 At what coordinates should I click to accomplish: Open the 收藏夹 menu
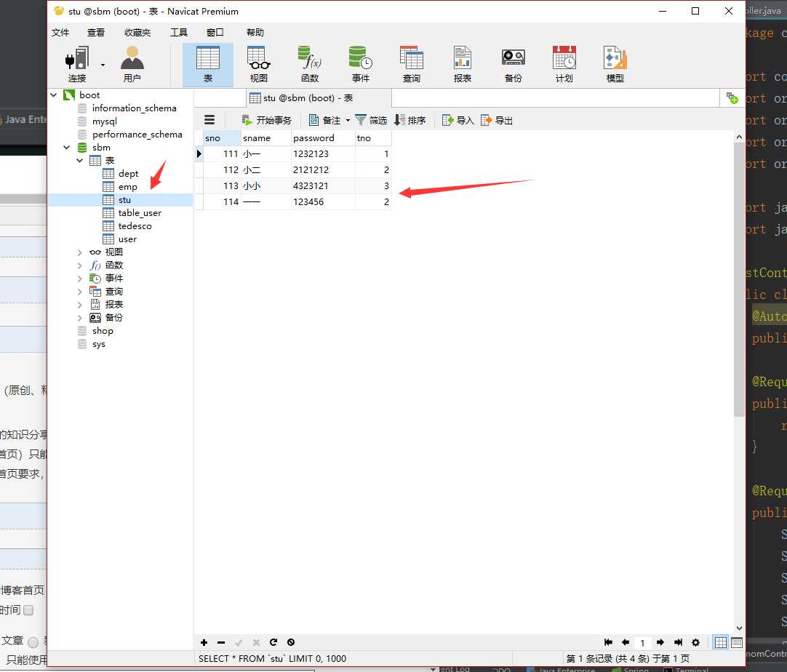pyautogui.click(x=137, y=32)
